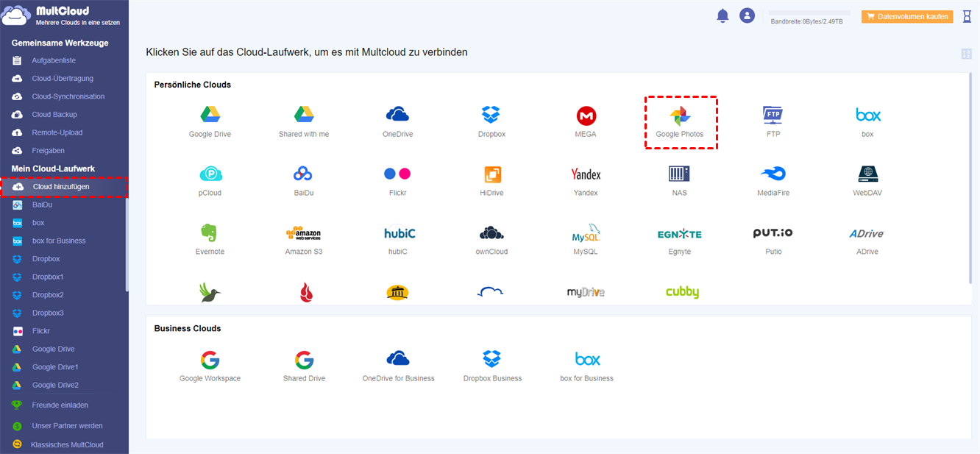This screenshot has width=980, height=454.
Task: Select the myDrive cloud icon
Action: coord(586,292)
